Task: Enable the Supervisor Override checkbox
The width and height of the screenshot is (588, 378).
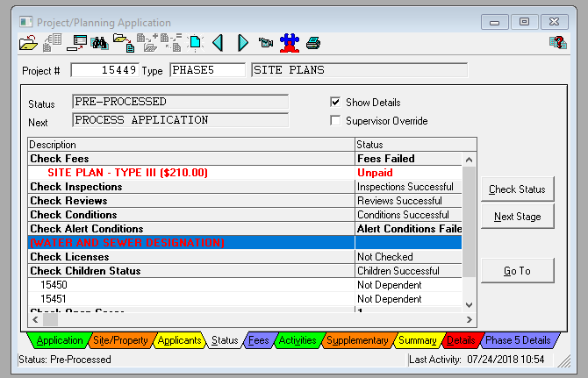Action: [x=335, y=121]
